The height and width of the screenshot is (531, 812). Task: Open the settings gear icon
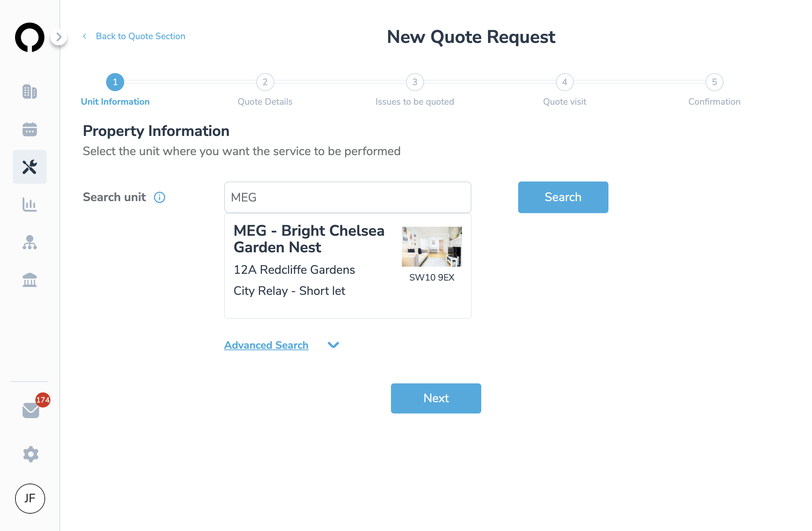pos(31,454)
